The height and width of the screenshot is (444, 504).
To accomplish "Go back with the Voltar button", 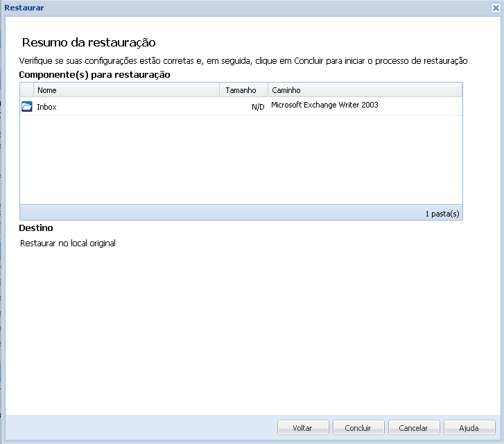I will pos(302,428).
